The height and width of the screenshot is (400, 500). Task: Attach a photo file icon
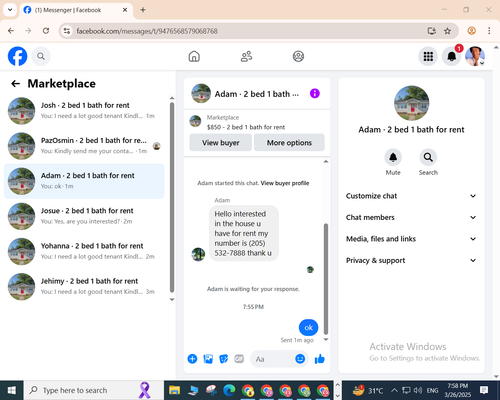[x=208, y=359]
